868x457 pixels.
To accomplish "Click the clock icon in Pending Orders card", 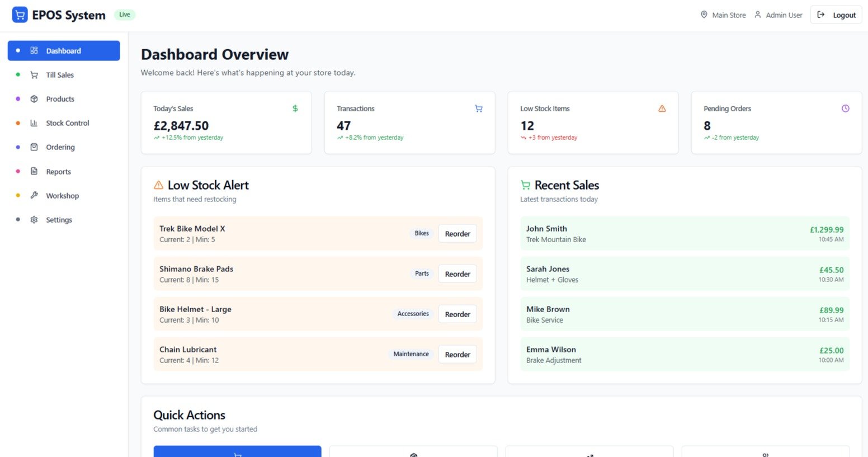I will 846,109.
